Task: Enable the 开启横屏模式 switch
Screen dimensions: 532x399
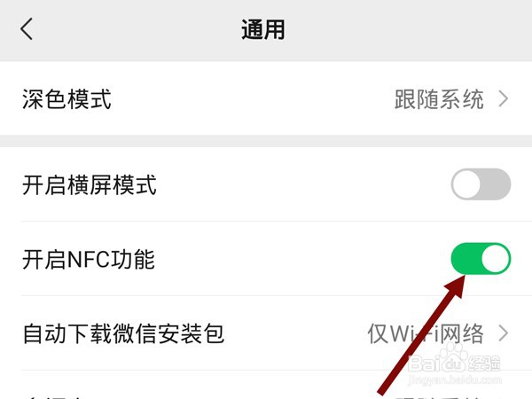Action: 481,184
